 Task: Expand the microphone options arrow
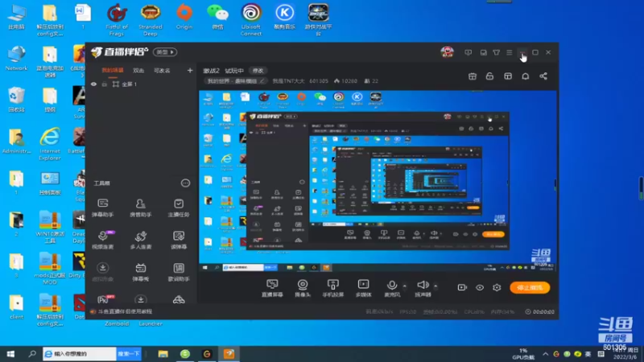[405, 286]
